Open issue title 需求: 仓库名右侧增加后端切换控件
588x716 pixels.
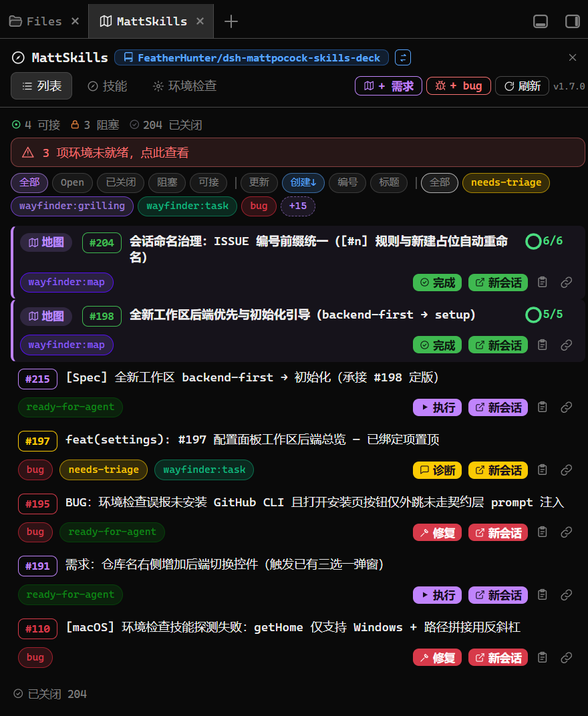pos(225,564)
